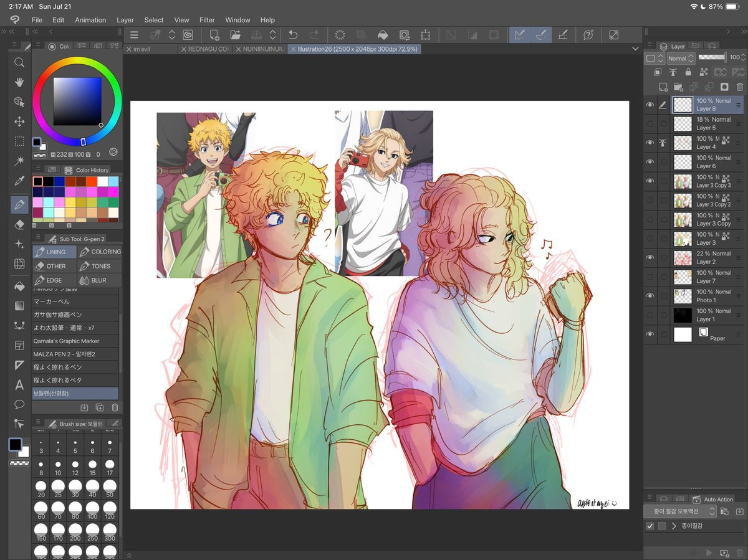Screen dimensions: 748x560
Task: Open the 종이 질감 오토액션 set dropdown
Action: coord(679,511)
